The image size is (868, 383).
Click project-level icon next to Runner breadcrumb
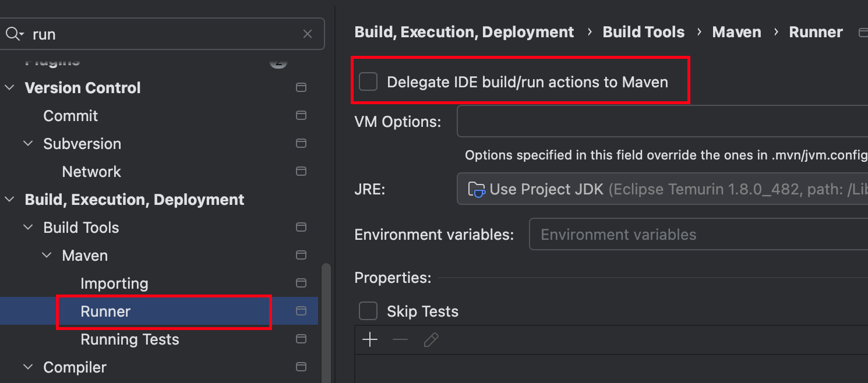(x=863, y=33)
